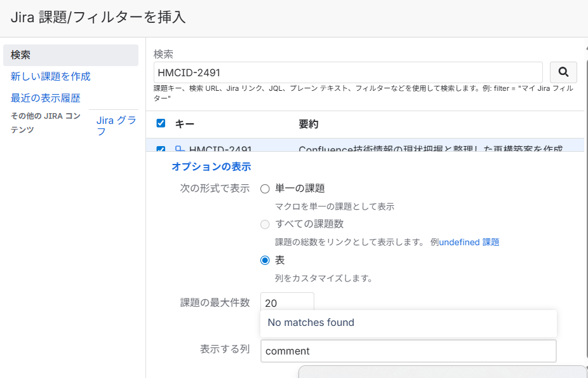Click the undefined 課題 example link
The height and width of the screenshot is (378, 588).
pos(468,242)
